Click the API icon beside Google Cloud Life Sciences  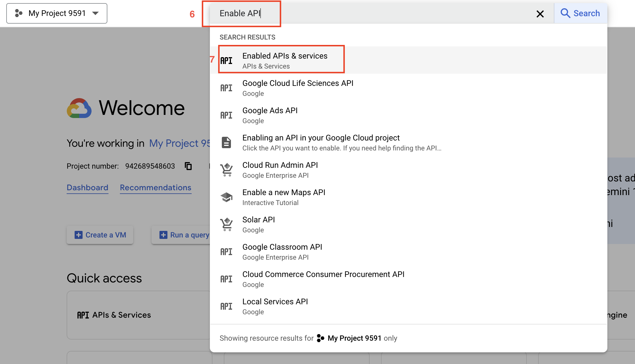[226, 88]
